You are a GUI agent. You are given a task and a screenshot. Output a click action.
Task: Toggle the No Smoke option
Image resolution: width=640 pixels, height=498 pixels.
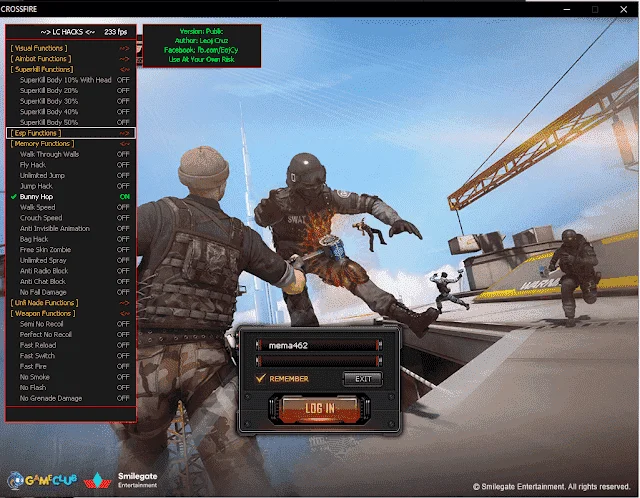71,377
